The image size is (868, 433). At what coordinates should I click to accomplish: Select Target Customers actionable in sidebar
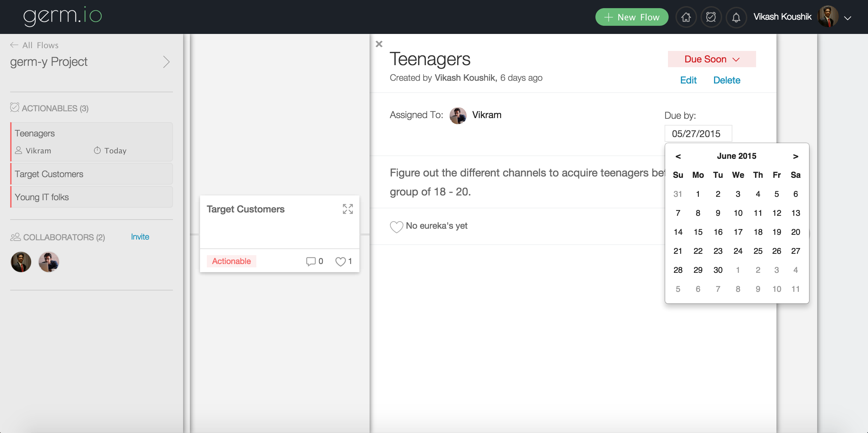(92, 174)
